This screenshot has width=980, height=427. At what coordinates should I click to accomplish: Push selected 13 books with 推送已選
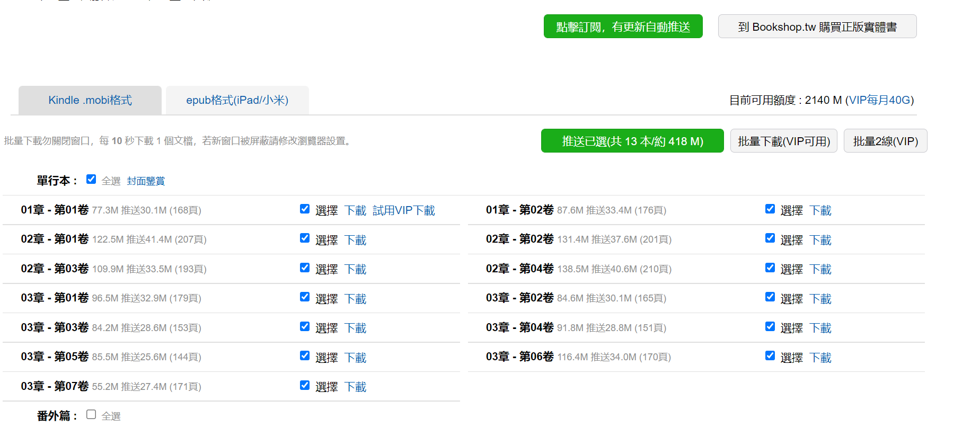632,141
